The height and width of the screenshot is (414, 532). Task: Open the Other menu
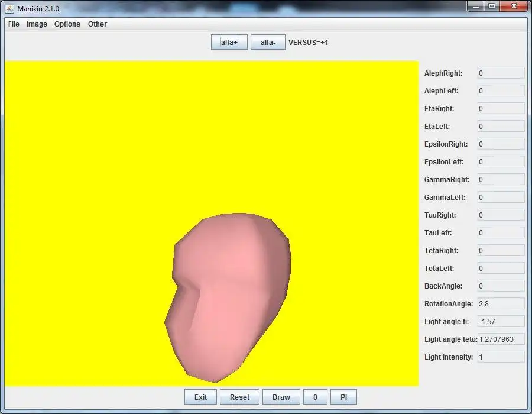click(x=98, y=24)
